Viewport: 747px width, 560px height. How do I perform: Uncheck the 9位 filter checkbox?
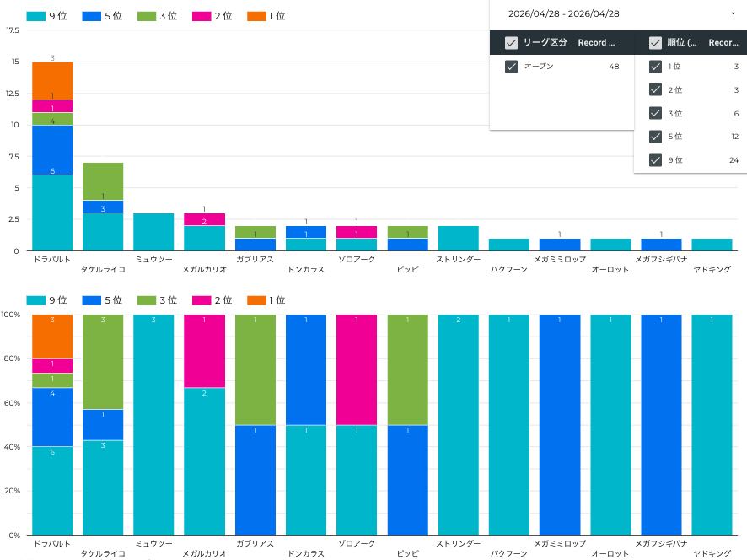tap(655, 160)
